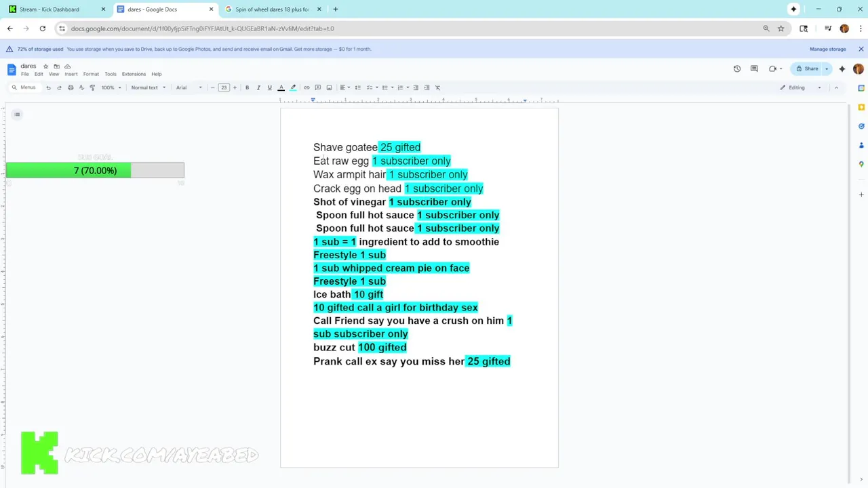Click the Gemini sparkle icon in Docs
868x488 pixels.
pyautogui.click(x=842, y=68)
